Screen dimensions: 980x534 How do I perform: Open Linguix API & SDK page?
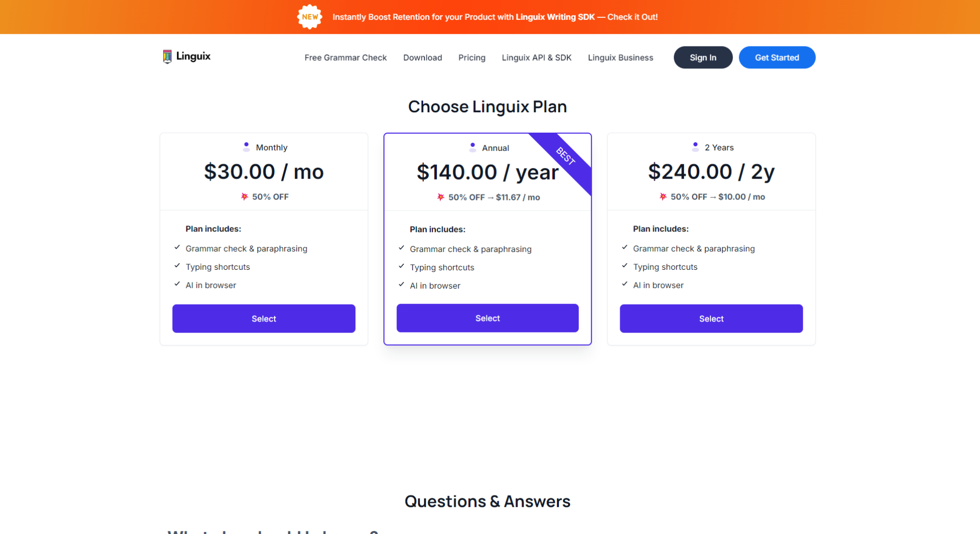point(536,58)
